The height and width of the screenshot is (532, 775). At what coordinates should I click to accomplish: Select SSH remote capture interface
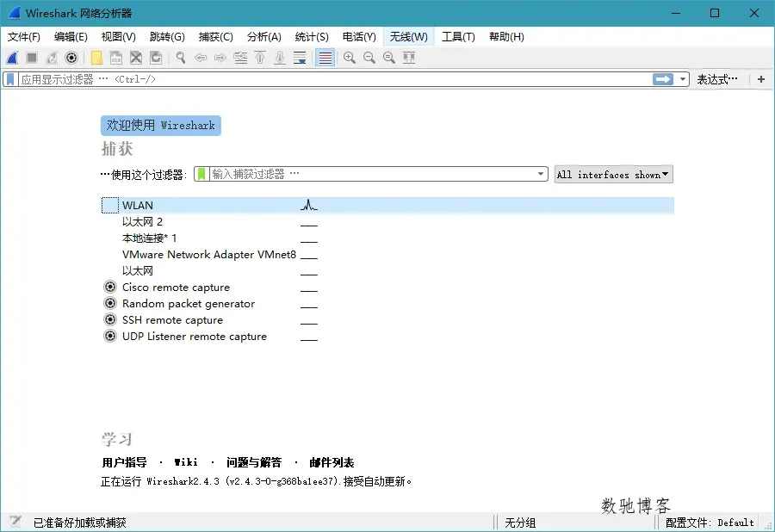(172, 320)
